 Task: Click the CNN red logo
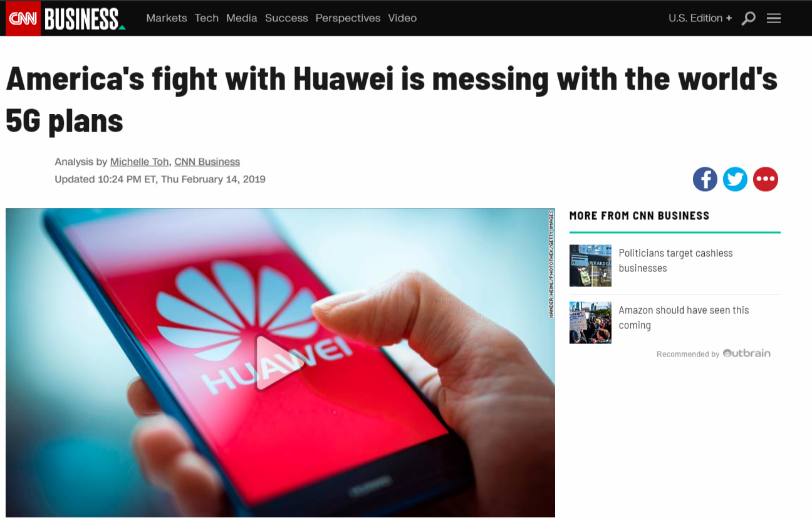pos(23,18)
